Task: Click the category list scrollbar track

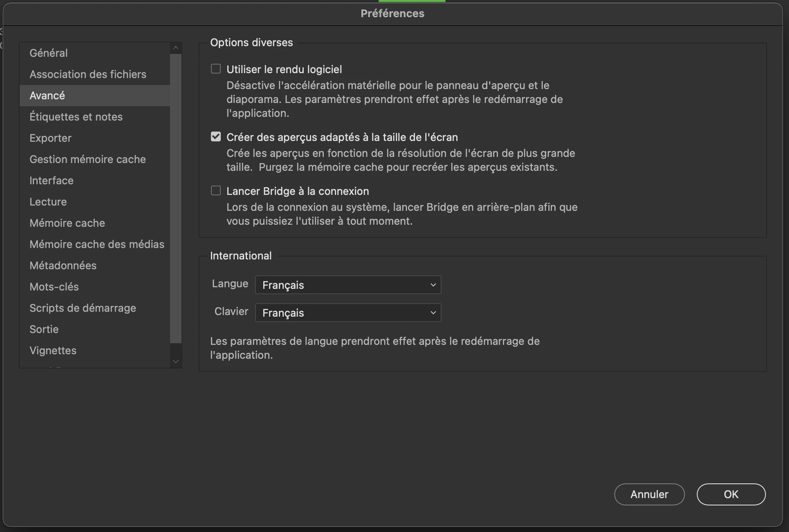Action: point(176,349)
